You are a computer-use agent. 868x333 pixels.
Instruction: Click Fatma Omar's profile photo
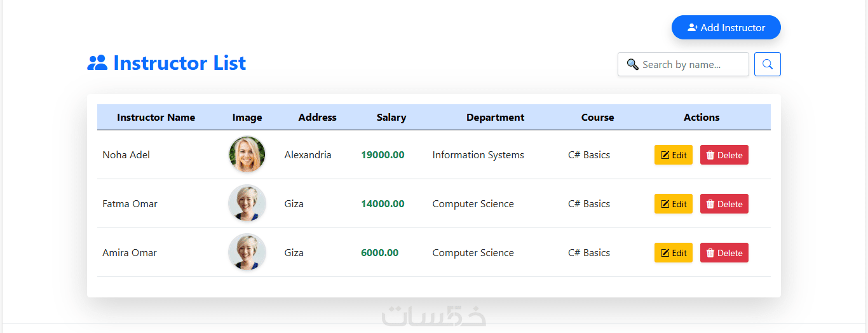pyautogui.click(x=247, y=203)
